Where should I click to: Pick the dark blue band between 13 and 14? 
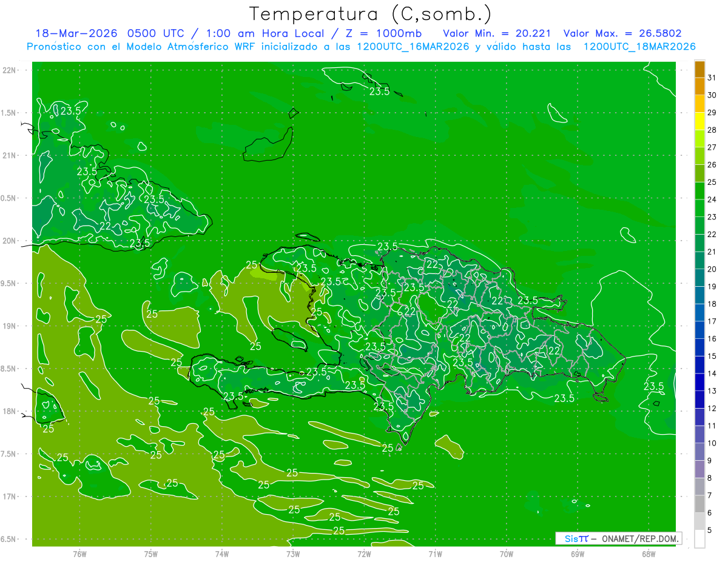coord(700,383)
